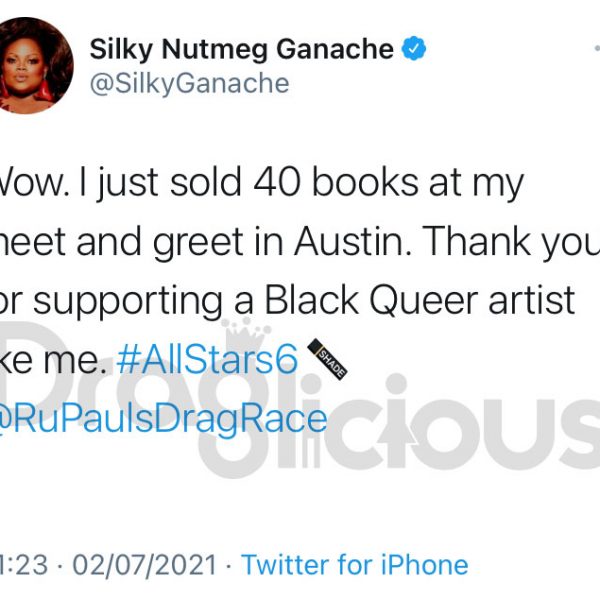Click the 02/07/2021 date stamp
The image size is (600, 600).
coord(145,564)
